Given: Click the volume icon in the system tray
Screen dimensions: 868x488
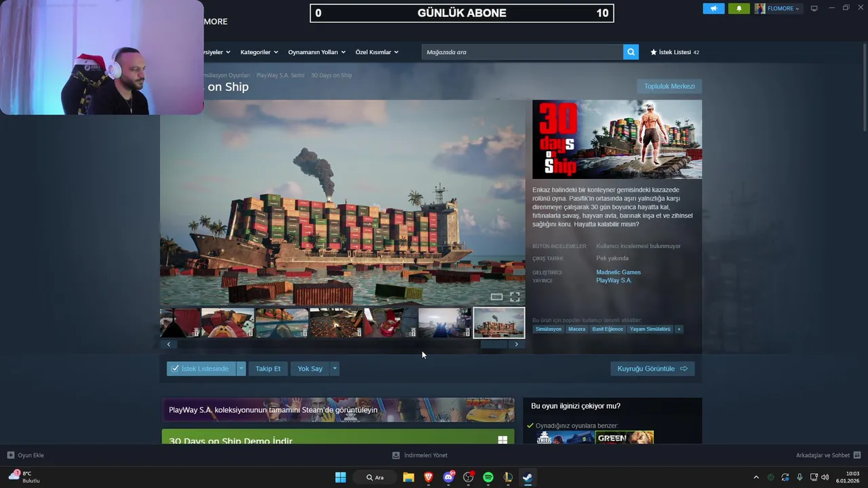Looking at the screenshot, I should pos(825,477).
